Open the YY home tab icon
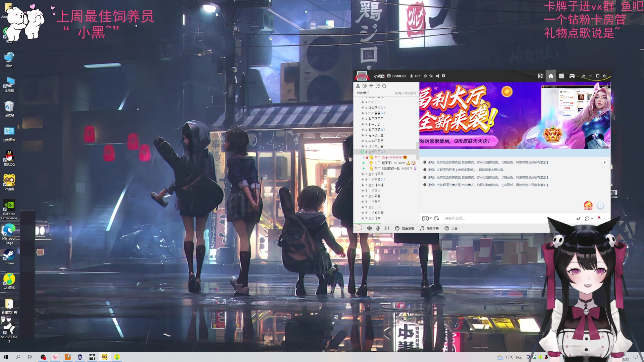This screenshot has width=644, height=362. [551, 76]
